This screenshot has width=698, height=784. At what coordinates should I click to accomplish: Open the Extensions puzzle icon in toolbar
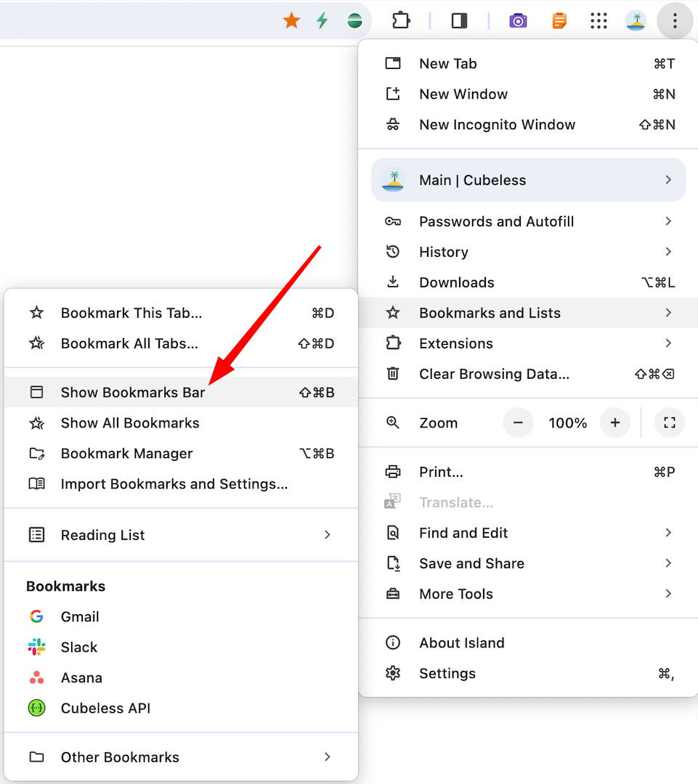[x=401, y=20]
